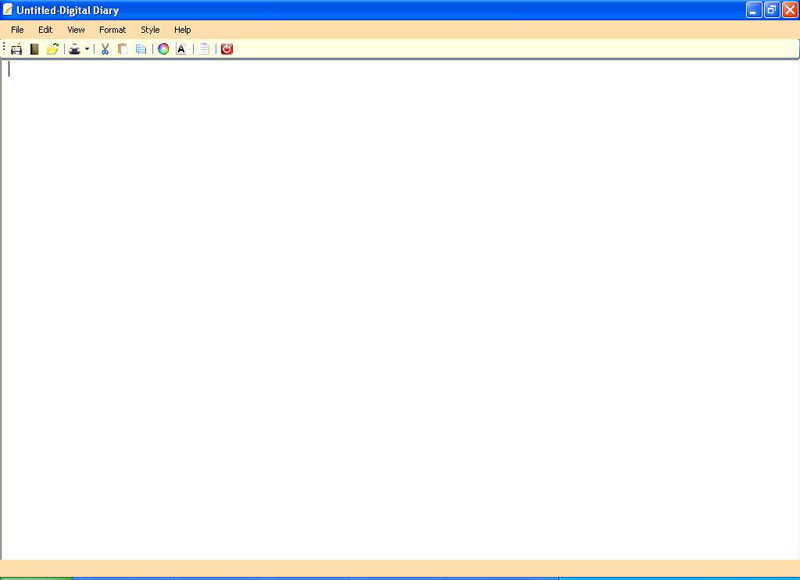The width and height of the screenshot is (800, 580).
Task: Exit Digital Diary via the red power icon
Action: (228, 48)
